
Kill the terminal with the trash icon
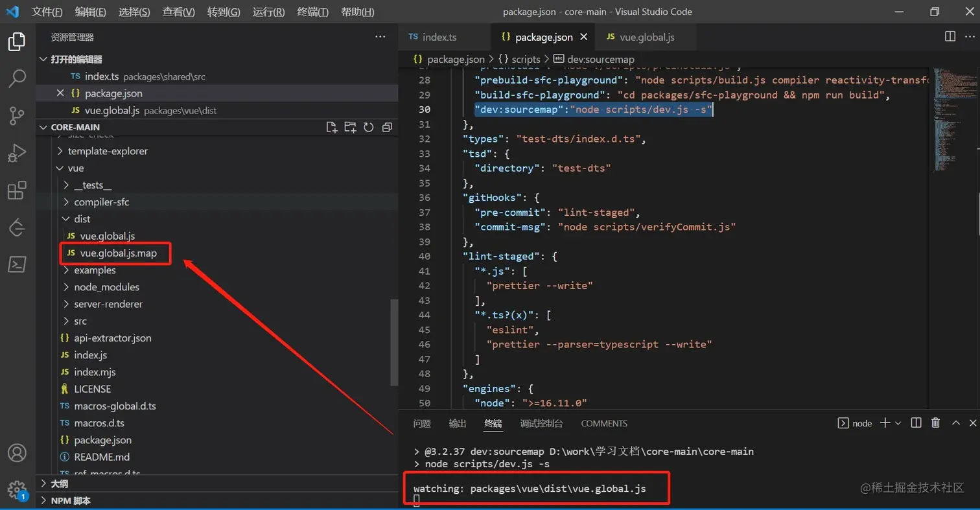pos(935,423)
